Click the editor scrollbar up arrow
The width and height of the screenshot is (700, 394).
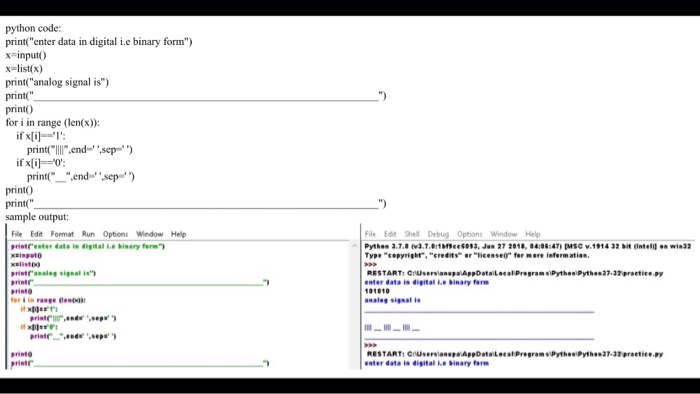354,246
